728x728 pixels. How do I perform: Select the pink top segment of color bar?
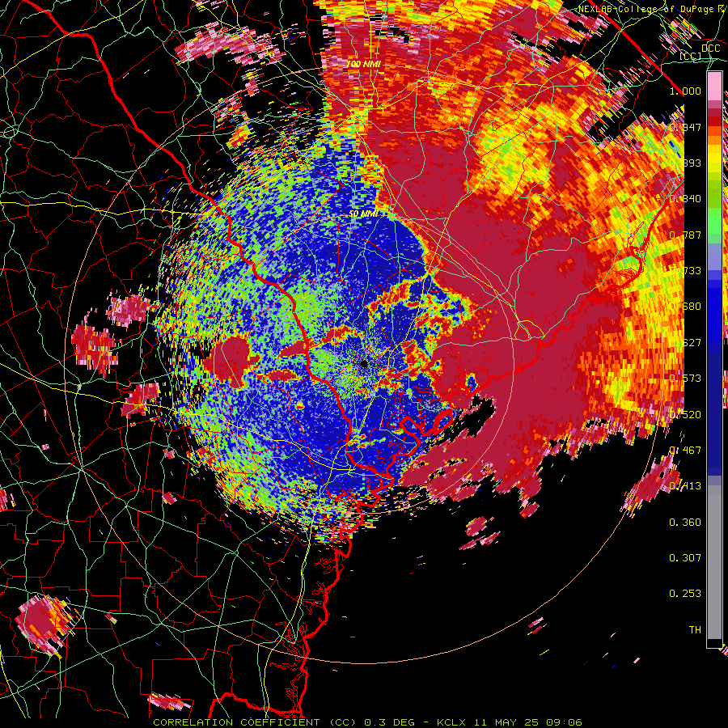[714, 87]
